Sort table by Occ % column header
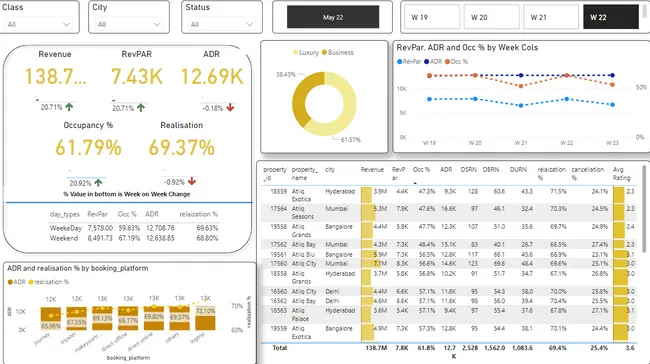Viewport: 650px width, 364px height. pos(421,170)
